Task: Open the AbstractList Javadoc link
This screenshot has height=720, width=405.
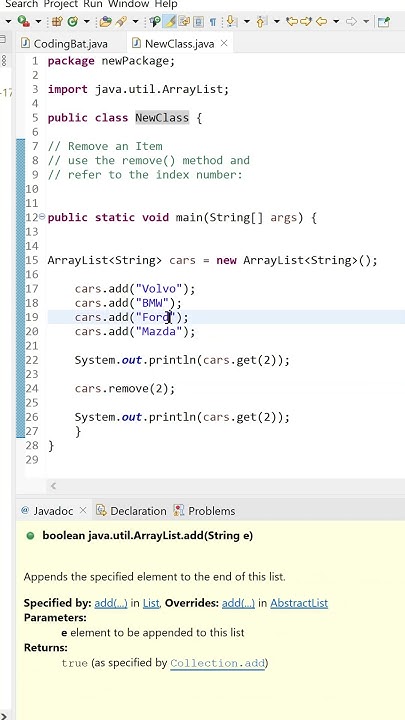Action: point(299,603)
